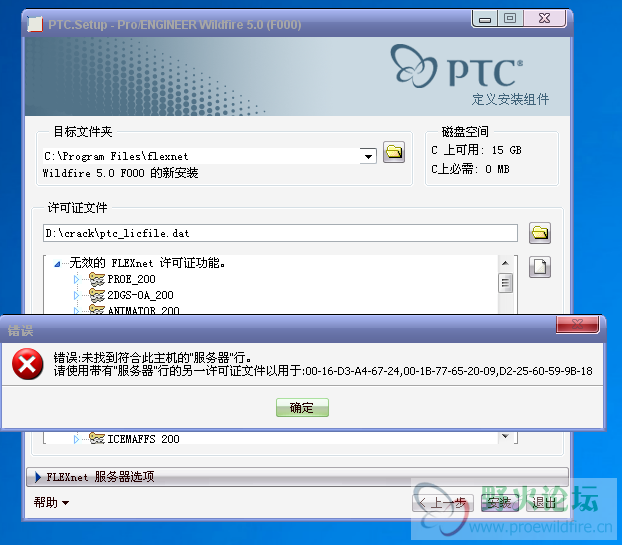Maximize the PTC.Setup window
The height and width of the screenshot is (545, 622).
click(x=510, y=18)
